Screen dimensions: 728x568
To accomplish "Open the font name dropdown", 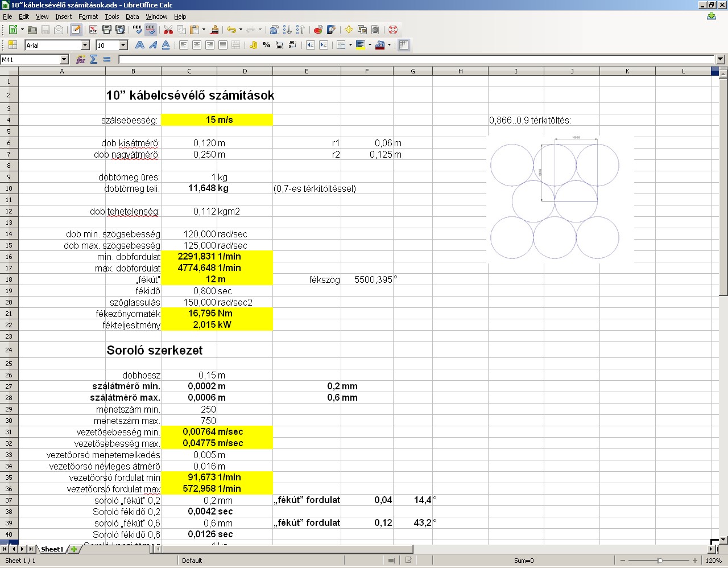I will 85,45.
